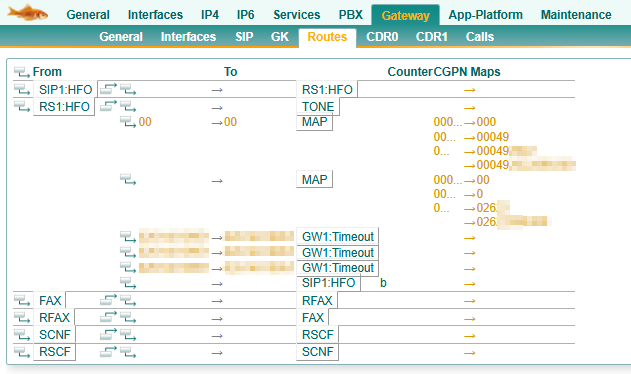Open the PBX tab

[x=351, y=15]
